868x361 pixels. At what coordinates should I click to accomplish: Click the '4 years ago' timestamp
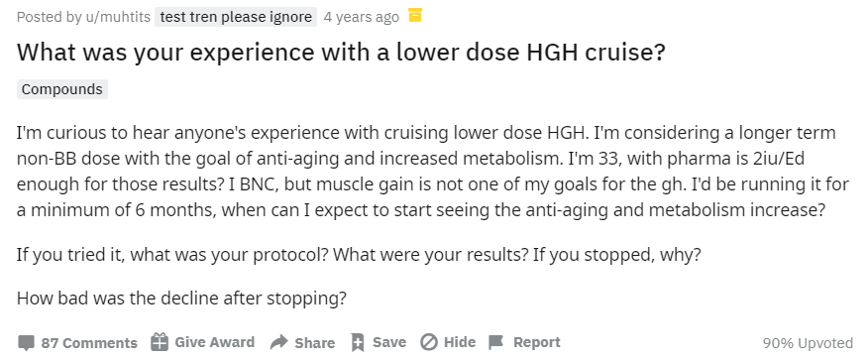point(361,17)
